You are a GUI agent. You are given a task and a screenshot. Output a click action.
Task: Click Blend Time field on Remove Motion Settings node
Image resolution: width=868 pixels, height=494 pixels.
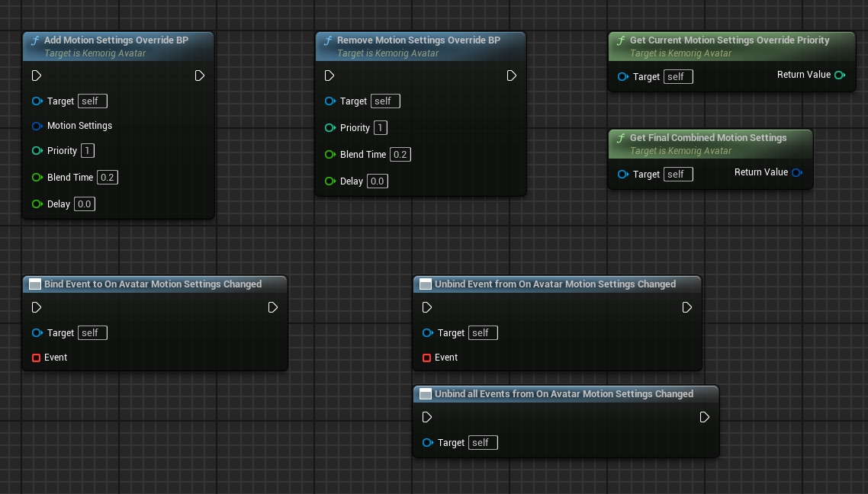point(400,155)
